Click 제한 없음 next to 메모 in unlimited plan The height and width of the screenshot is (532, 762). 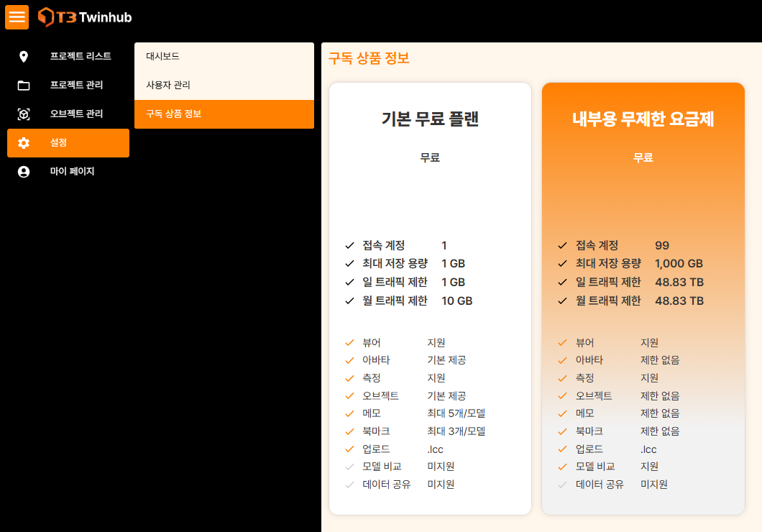coord(659,413)
